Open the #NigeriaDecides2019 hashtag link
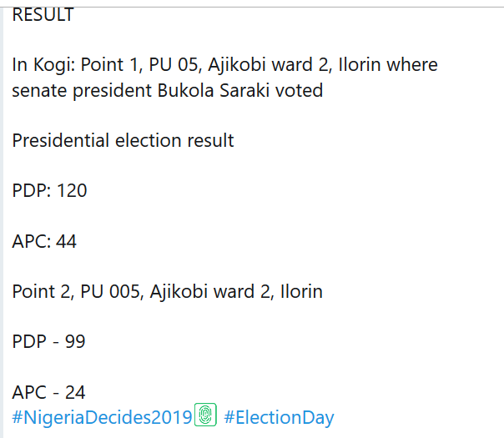The image size is (504, 438). [102, 417]
